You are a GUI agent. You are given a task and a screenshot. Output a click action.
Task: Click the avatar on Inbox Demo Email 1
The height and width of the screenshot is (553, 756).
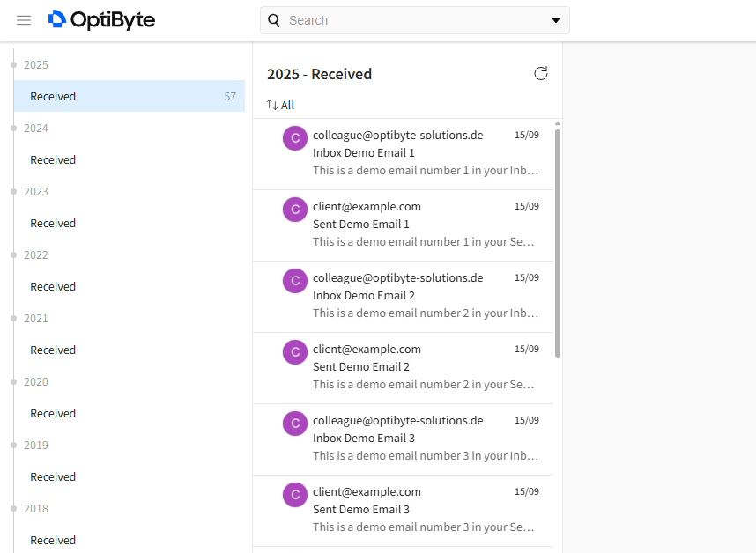tap(295, 138)
